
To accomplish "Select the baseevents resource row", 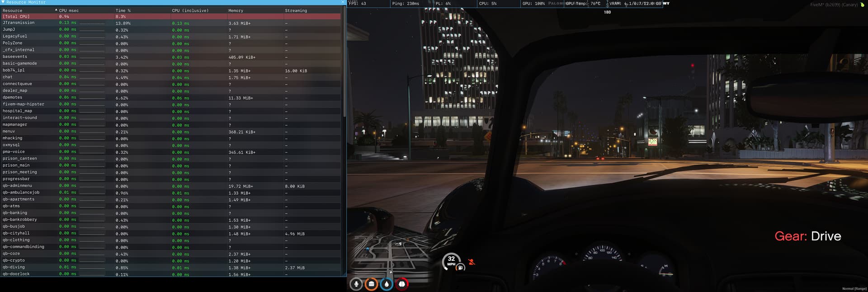I will 171,57.
